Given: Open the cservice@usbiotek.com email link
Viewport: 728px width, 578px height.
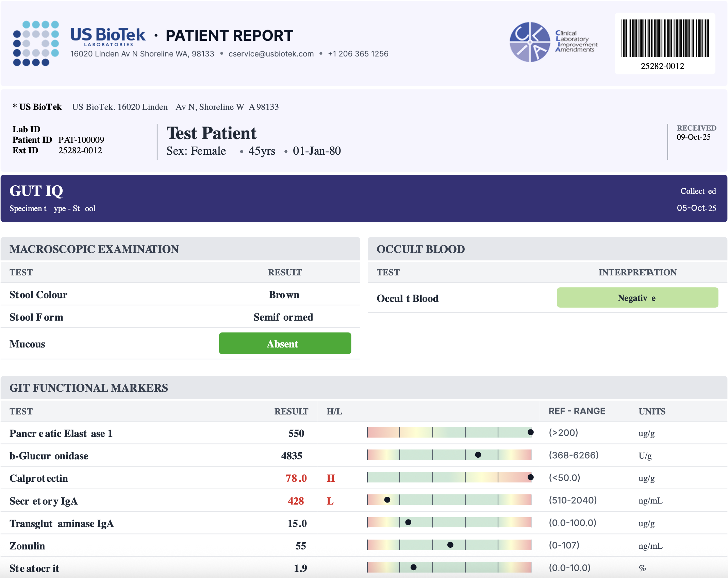Looking at the screenshot, I should 271,54.
